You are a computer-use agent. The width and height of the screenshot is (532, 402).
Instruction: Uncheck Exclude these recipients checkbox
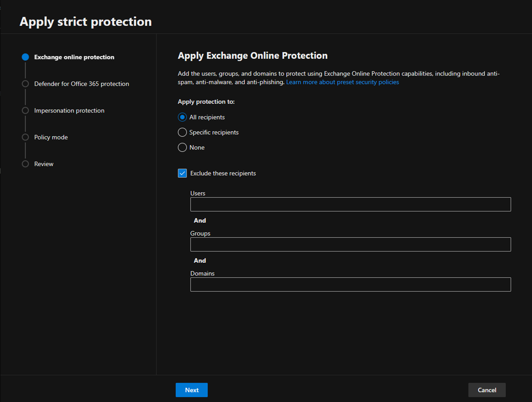coord(182,173)
